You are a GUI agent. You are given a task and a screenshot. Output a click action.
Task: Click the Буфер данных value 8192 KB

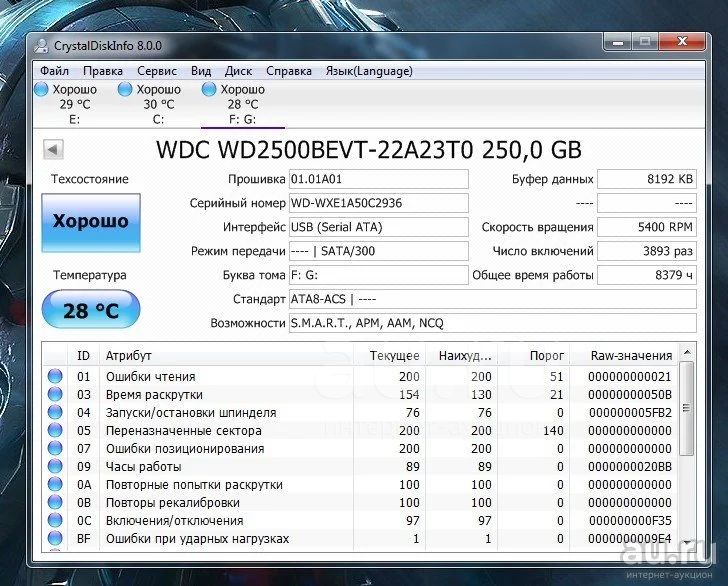647,179
